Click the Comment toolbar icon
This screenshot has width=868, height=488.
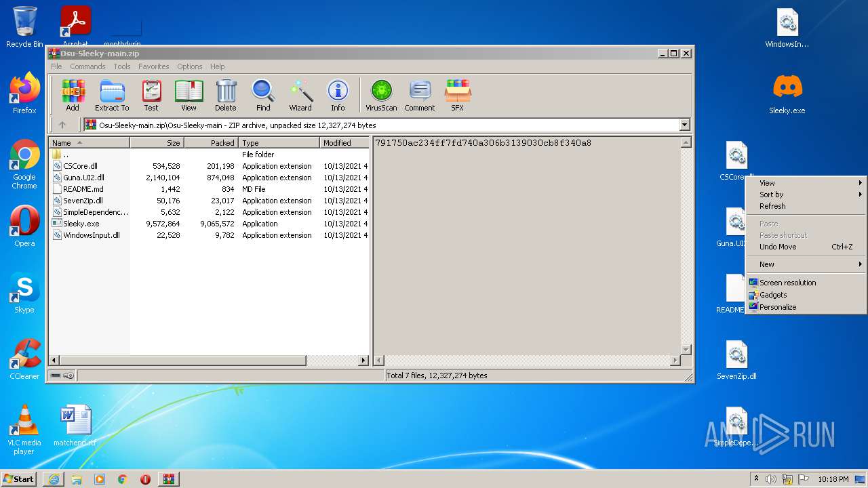[x=420, y=94]
